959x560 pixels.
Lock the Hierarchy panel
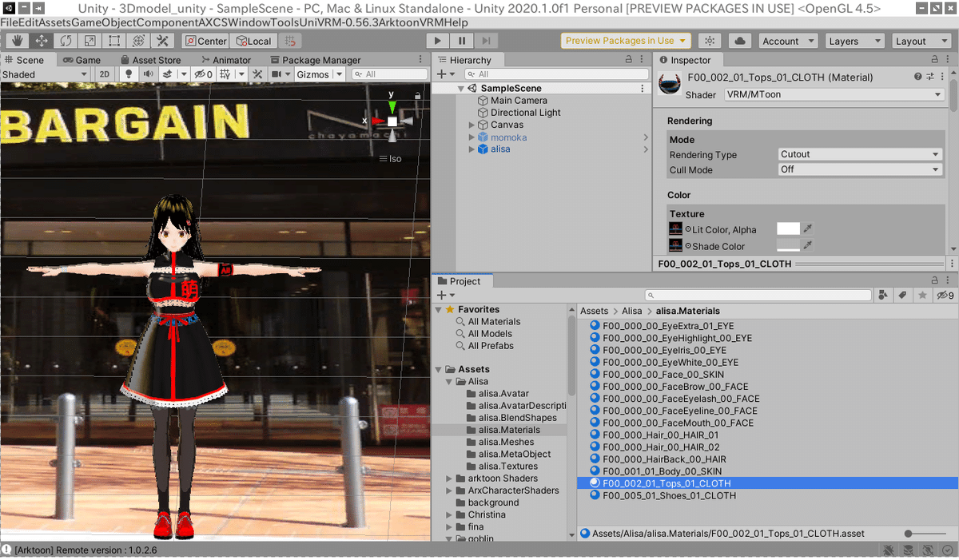627,60
